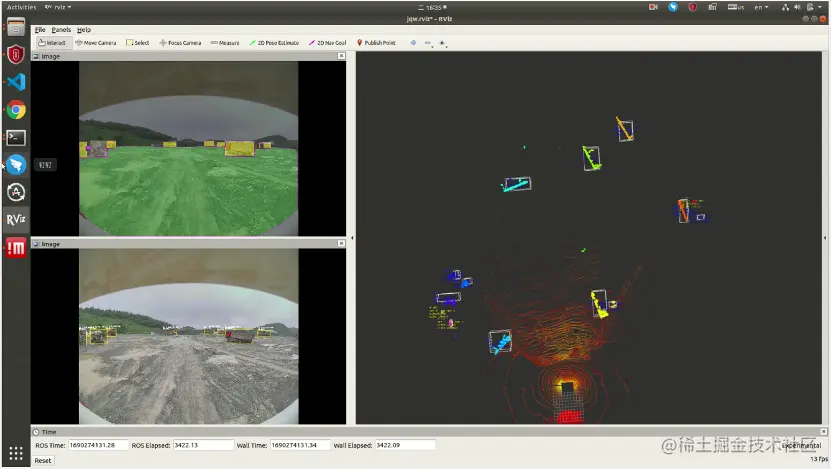This screenshot has width=832, height=470.
Task: Pick the Focus Camera tool
Action: click(x=180, y=43)
